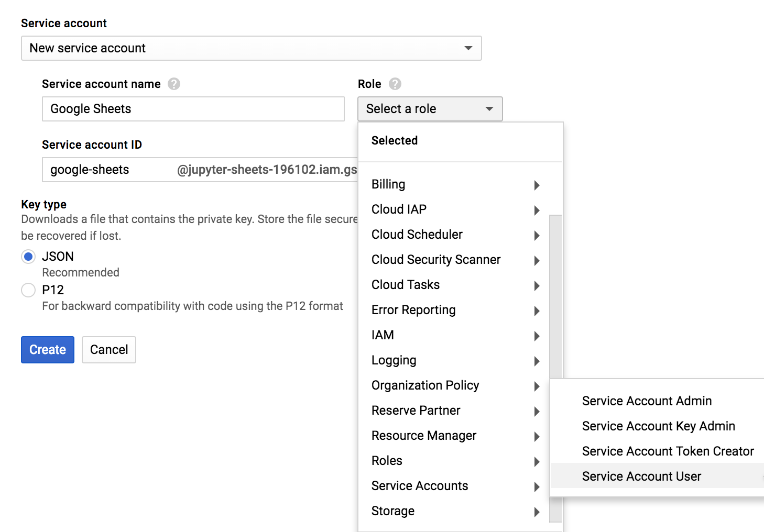Expand the Roles category
Screen dimensions: 764x532
coord(454,461)
